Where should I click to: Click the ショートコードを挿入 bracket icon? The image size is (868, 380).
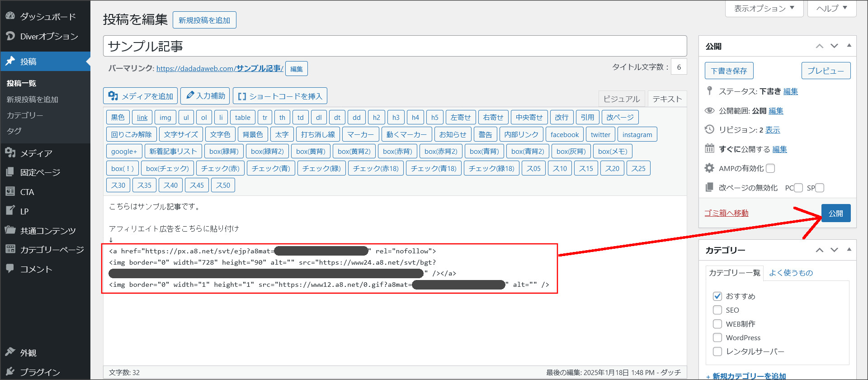click(x=242, y=96)
